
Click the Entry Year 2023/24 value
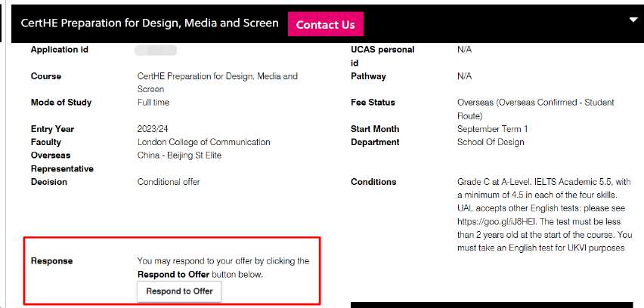[153, 129]
